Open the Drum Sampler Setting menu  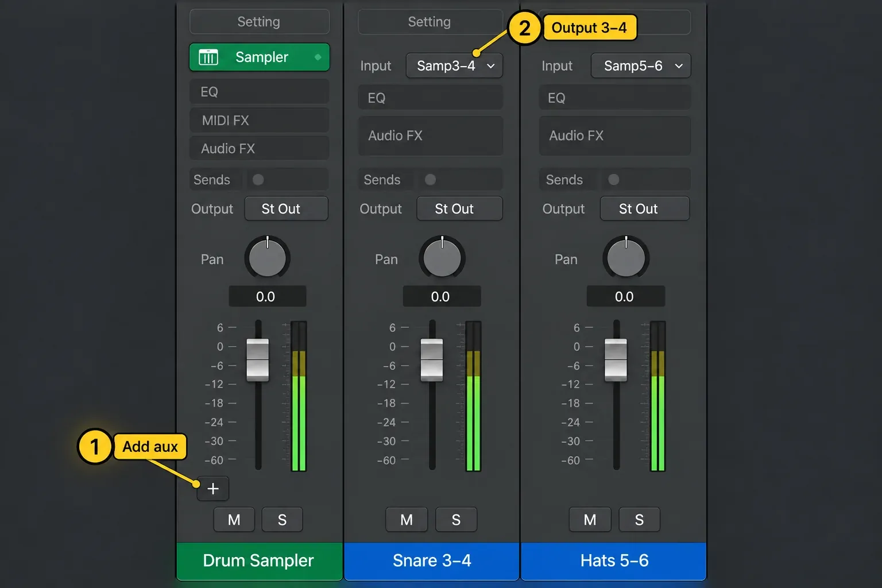click(260, 22)
